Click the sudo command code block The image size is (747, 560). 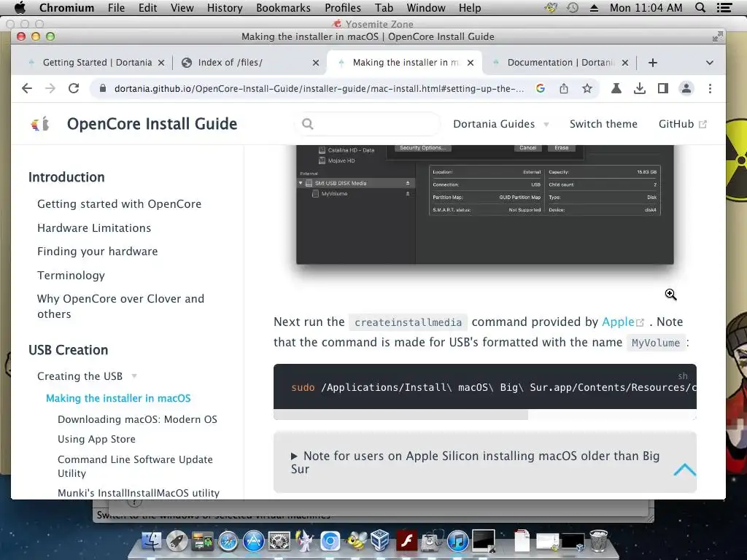pyautogui.click(x=484, y=386)
